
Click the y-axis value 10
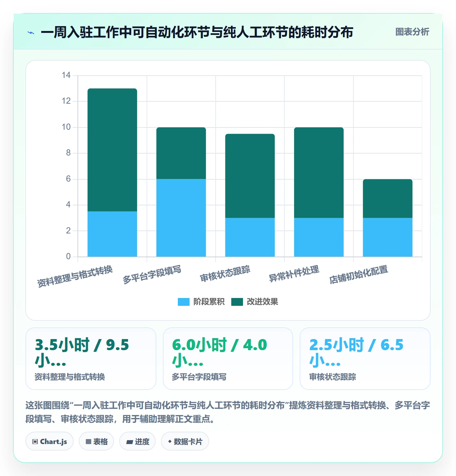[x=66, y=127]
